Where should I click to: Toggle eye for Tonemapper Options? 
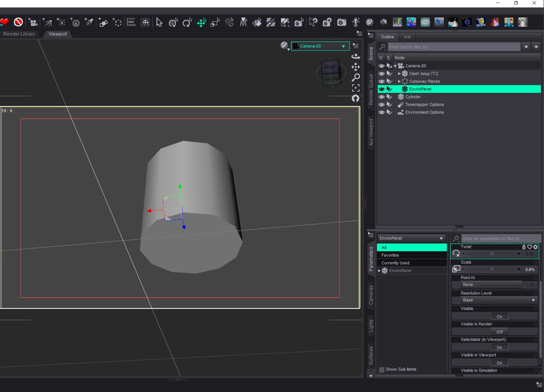coord(381,105)
